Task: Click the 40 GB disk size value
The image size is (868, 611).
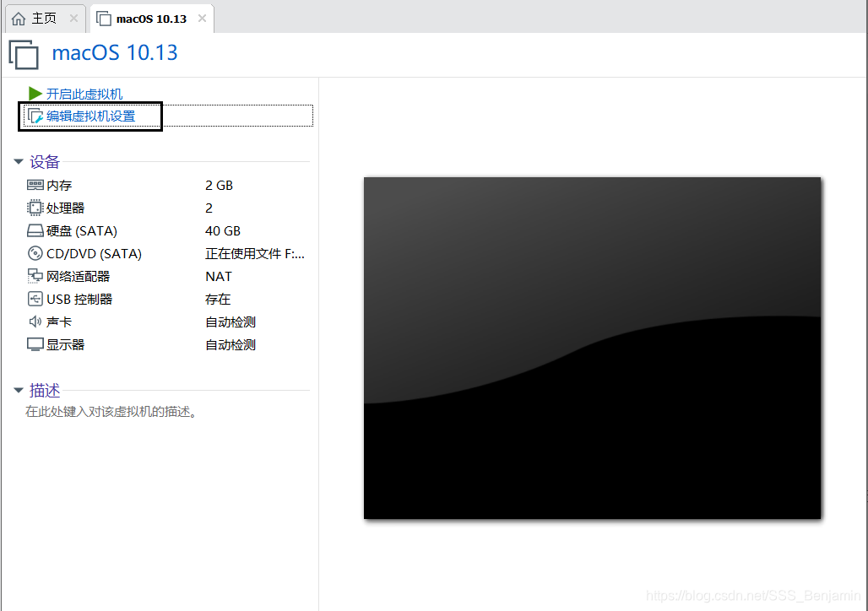Action: 223,230
